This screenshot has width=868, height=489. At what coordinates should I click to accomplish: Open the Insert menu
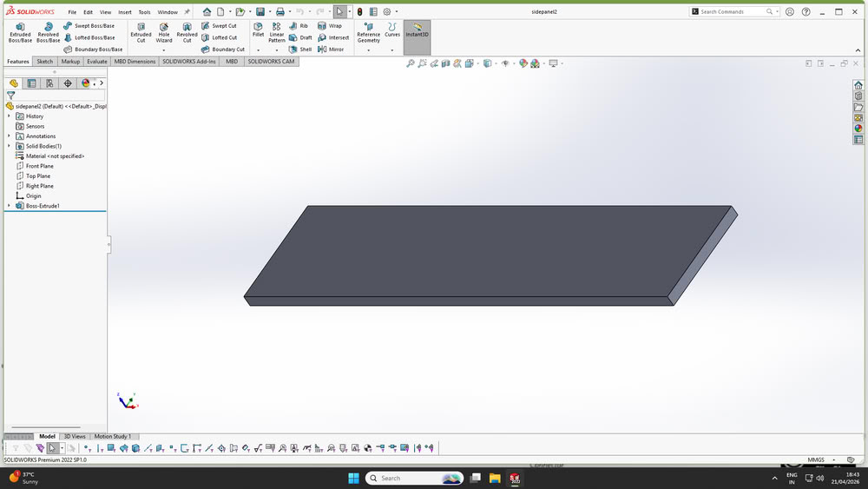click(x=125, y=12)
